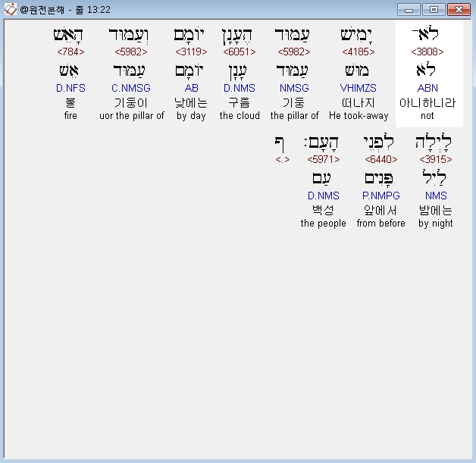Click the Korean gloss 백성
Image resolution: width=476 pixels, height=463 pixels.
(323, 210)
